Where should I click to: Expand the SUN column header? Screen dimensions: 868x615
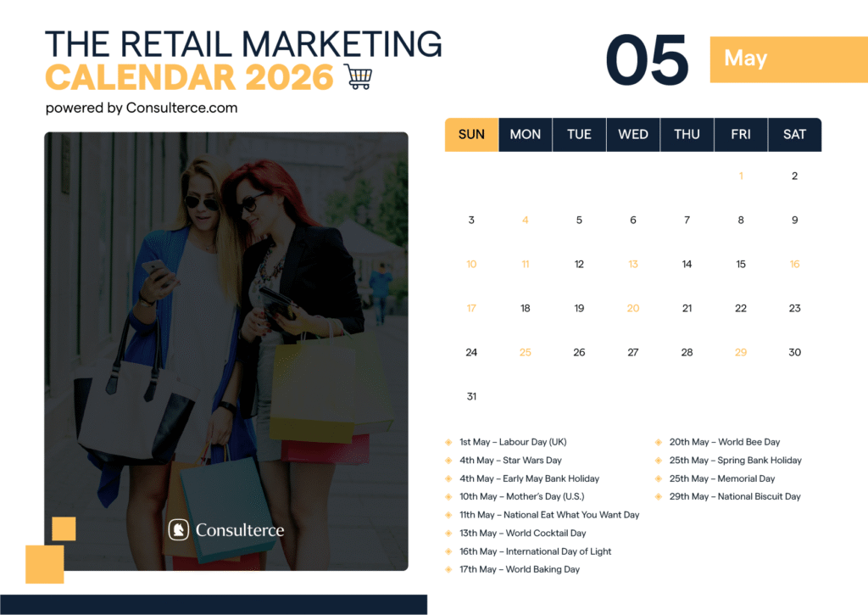[471, 134]
